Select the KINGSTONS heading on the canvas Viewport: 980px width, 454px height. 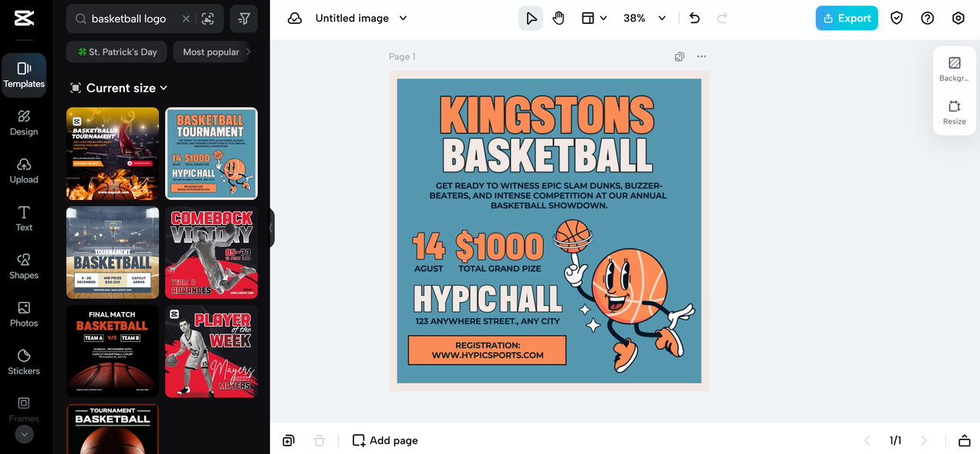pyautogui.click(x=547, y=115)
